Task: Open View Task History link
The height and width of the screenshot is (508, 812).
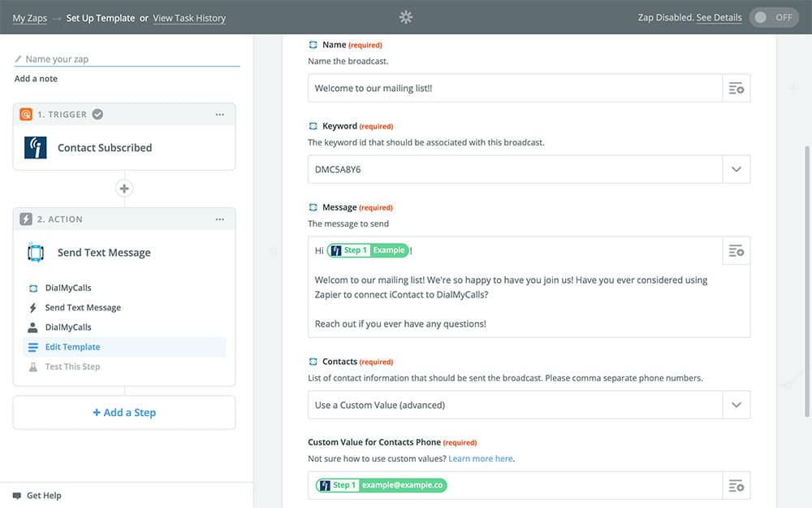Action: [189, 18]
